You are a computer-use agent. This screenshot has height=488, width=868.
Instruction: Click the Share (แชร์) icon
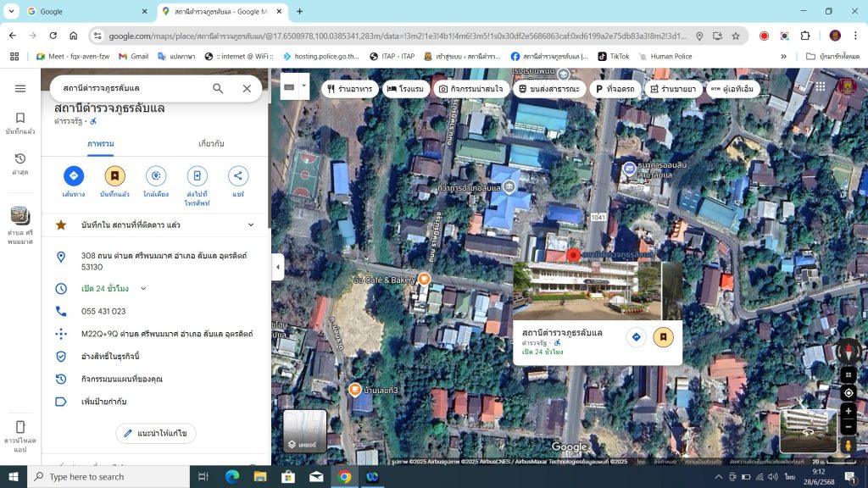[x=238, y=176]
